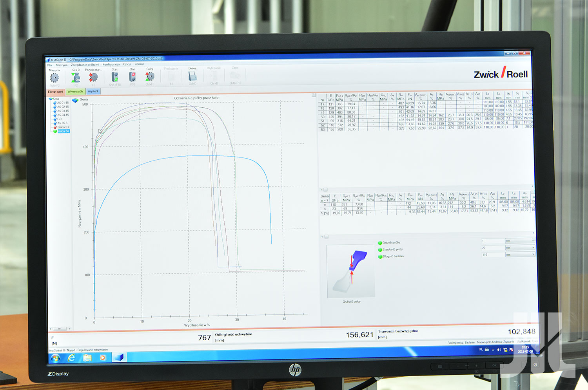
Task: Click the Grubość próby value field
Action: tap(492, 241)
